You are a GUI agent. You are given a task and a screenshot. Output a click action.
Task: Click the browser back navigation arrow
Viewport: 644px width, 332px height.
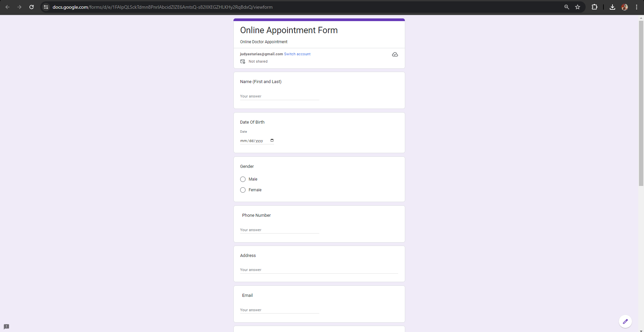point(7,7)
